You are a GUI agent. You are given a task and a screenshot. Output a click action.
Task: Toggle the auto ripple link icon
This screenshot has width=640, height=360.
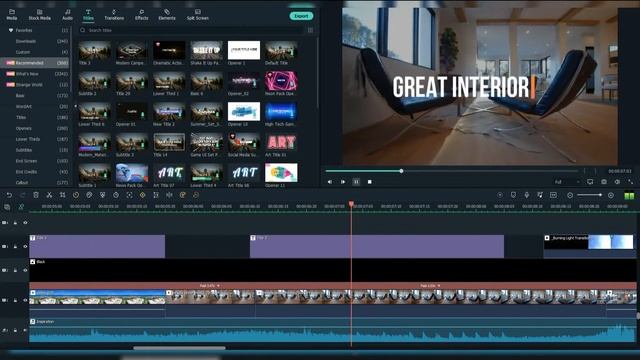click(21, 207)
